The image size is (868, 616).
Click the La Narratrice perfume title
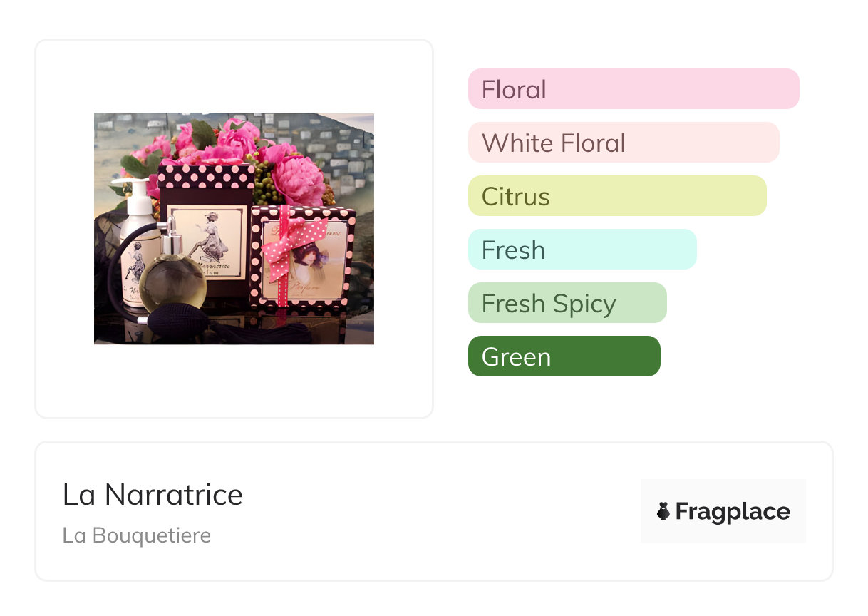coord(153,495)
